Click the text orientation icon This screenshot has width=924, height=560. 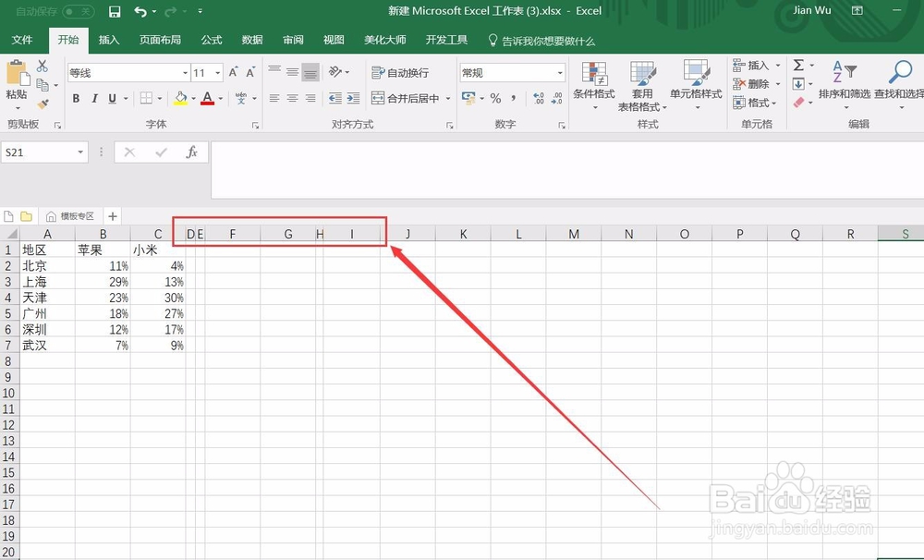[x=335, y=72]
